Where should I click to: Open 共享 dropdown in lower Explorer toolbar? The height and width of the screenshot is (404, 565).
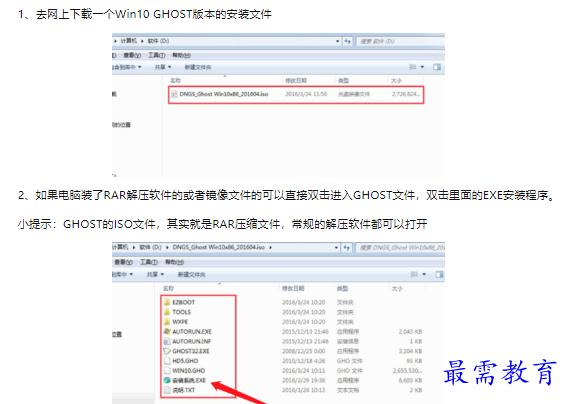point(155,274)
